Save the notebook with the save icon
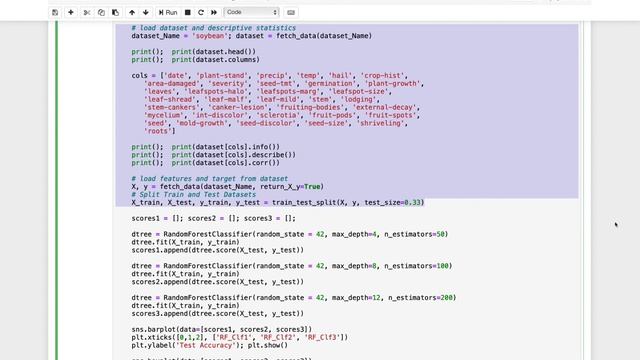640x360 pixels. pos(55,13)
